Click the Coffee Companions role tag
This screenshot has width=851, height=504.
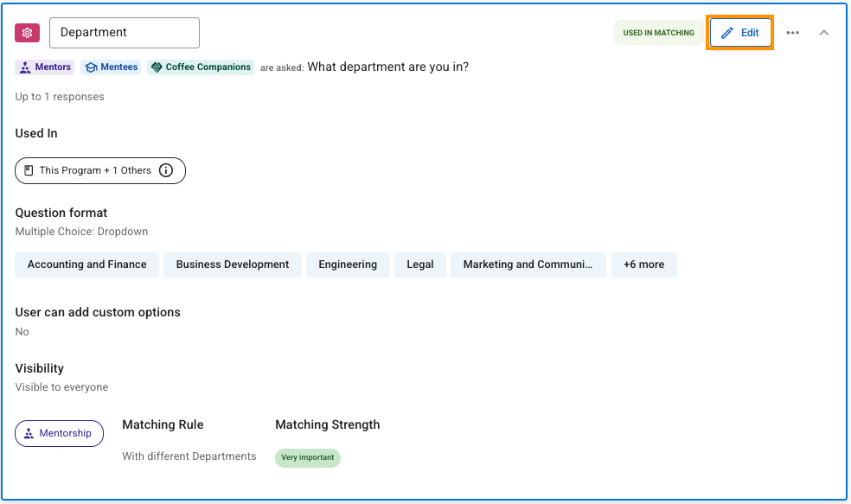tap(201, 67)
